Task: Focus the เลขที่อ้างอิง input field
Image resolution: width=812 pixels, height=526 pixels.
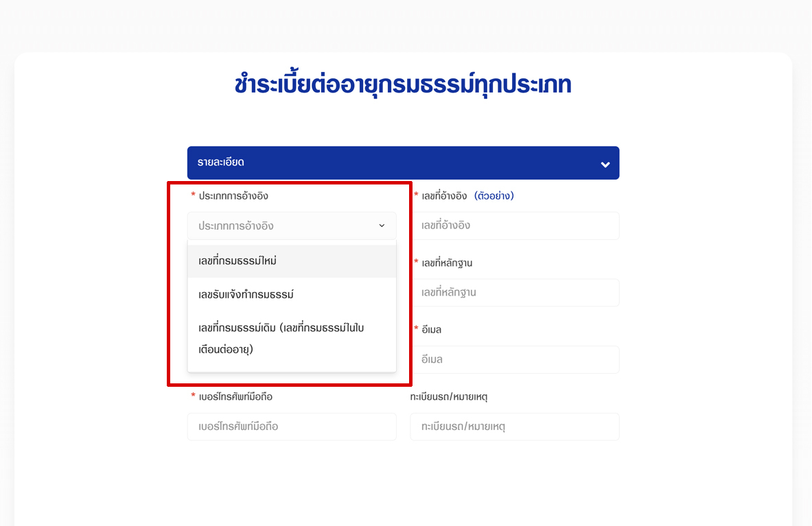Action: (x=514, y=226)
